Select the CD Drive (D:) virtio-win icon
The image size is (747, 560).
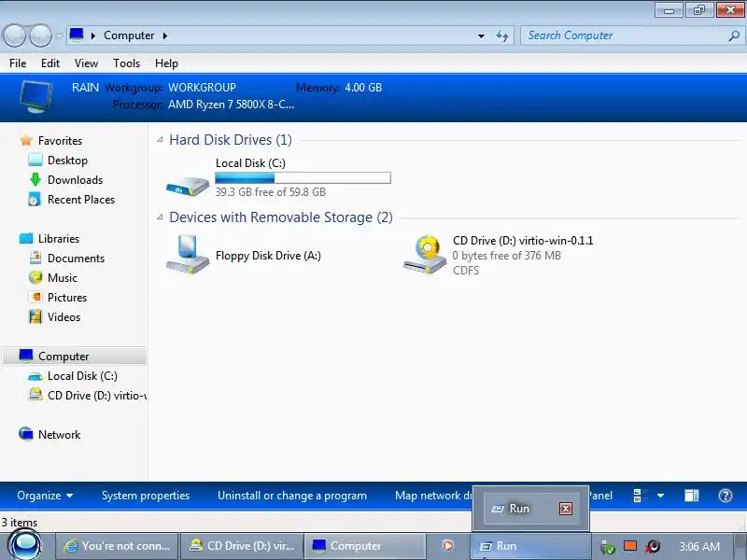(x=425, y=255)
